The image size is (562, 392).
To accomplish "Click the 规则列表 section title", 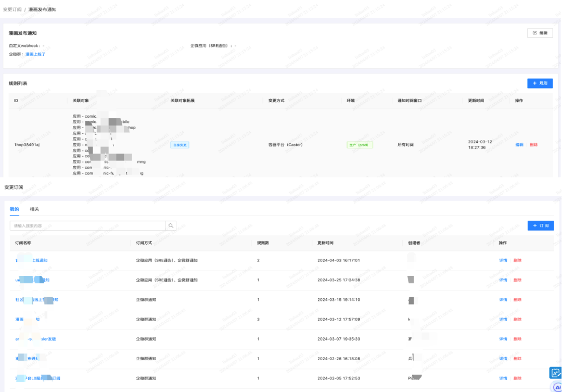I will tap(18, 83).
